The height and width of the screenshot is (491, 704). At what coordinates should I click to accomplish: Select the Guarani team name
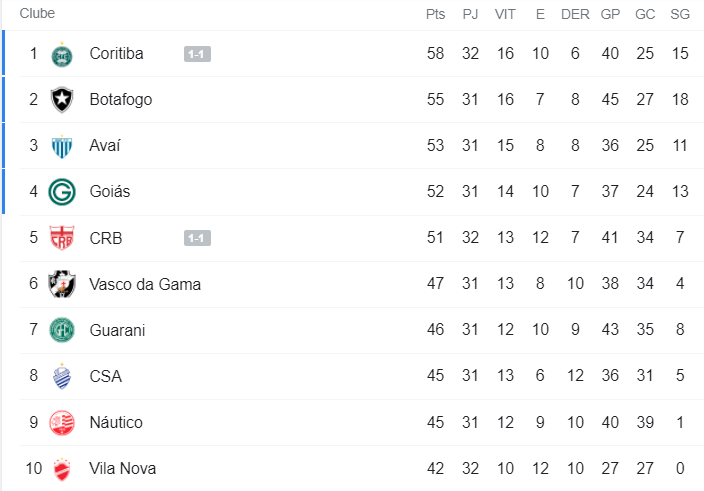point(117,330)
